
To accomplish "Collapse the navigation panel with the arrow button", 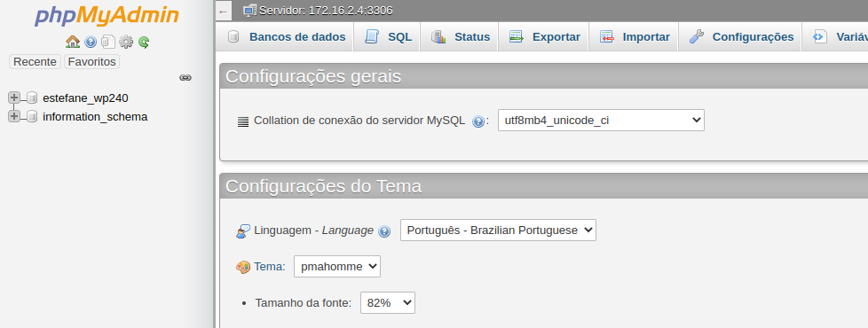I will tap(223, 11).
